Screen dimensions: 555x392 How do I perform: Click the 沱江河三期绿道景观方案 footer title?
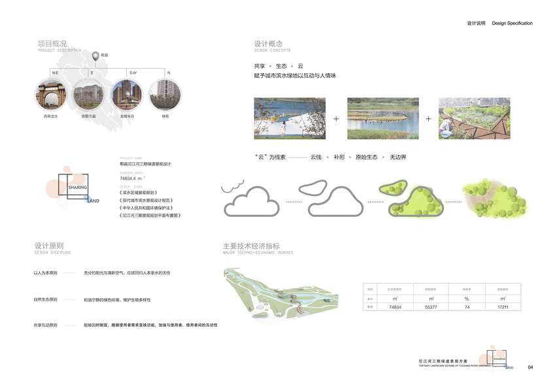tap(443, 361)
